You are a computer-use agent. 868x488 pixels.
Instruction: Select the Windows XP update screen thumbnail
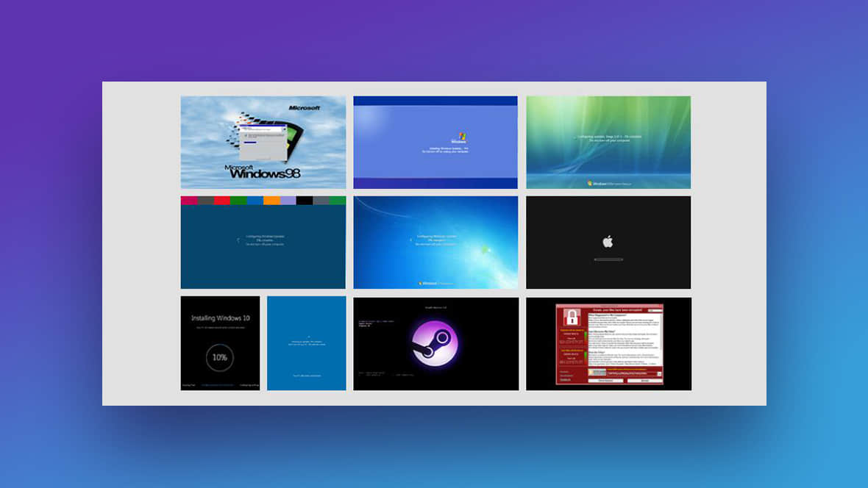point(435,142)
